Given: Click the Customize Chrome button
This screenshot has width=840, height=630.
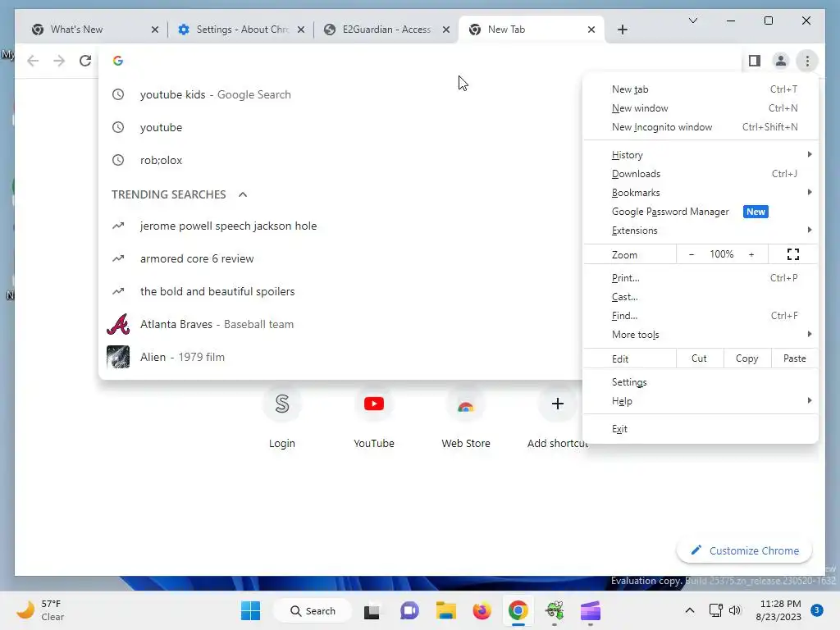Looking at the screenshot, I should (x=744, y=550).
